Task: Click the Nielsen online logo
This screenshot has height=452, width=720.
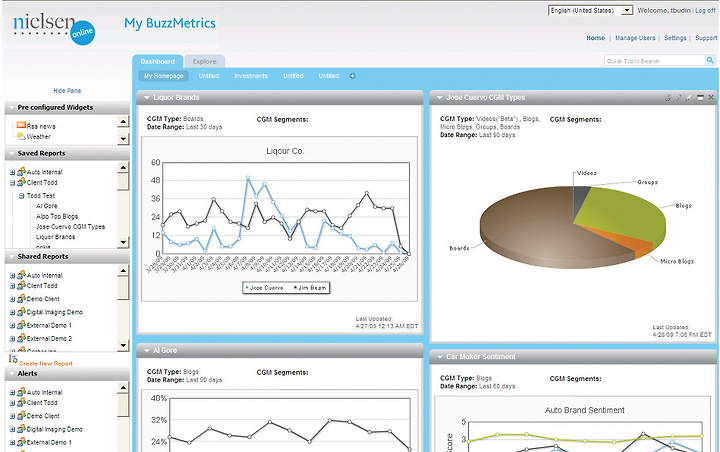Action: (54, 28)
